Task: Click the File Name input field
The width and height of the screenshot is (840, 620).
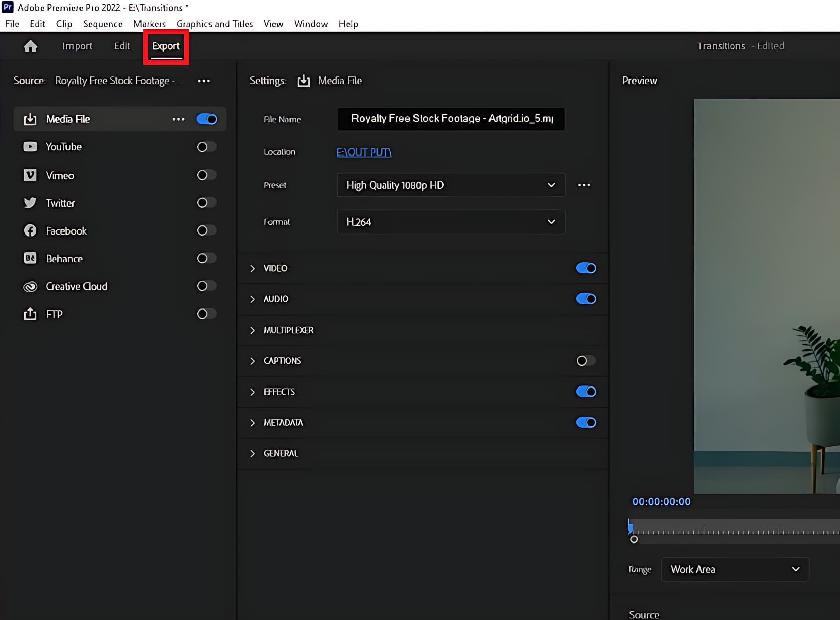Action: tap(451, 119)
